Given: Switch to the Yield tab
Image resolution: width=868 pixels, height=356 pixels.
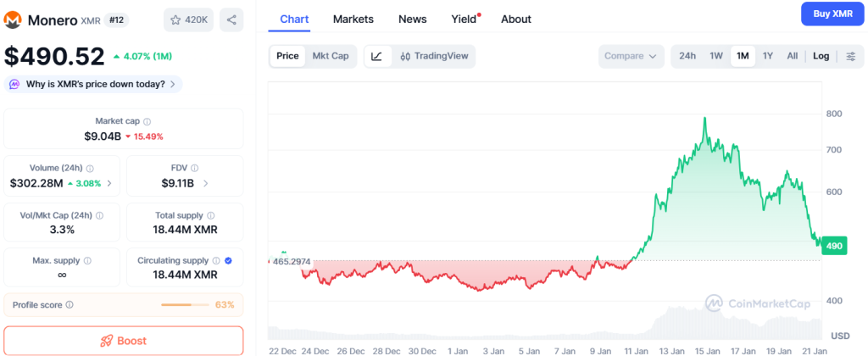Looking at the screenshot, I should 464,19.
